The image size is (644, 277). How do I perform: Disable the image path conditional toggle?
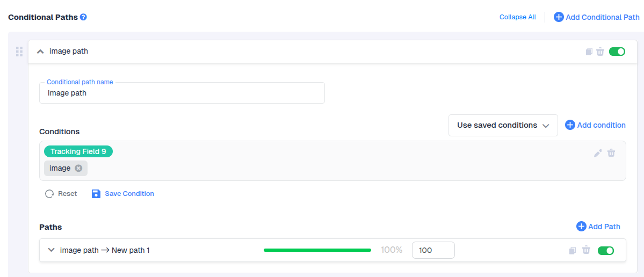[x=617, y=52]
